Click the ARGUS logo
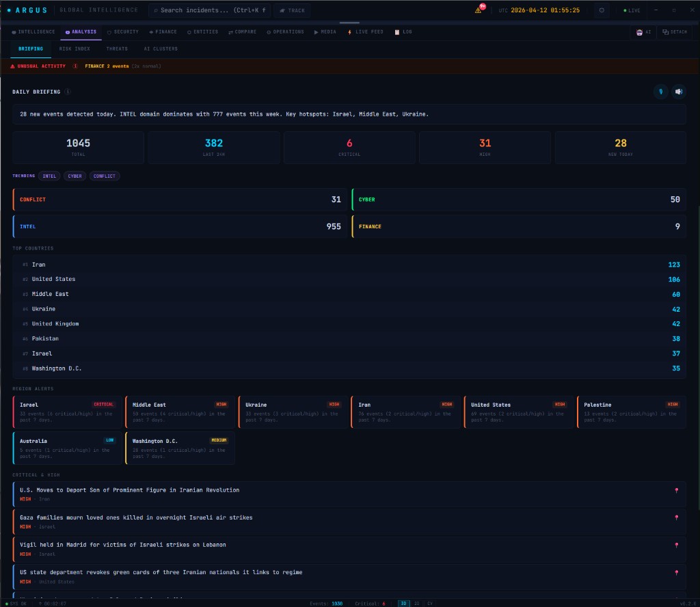 tap(27, 10)
